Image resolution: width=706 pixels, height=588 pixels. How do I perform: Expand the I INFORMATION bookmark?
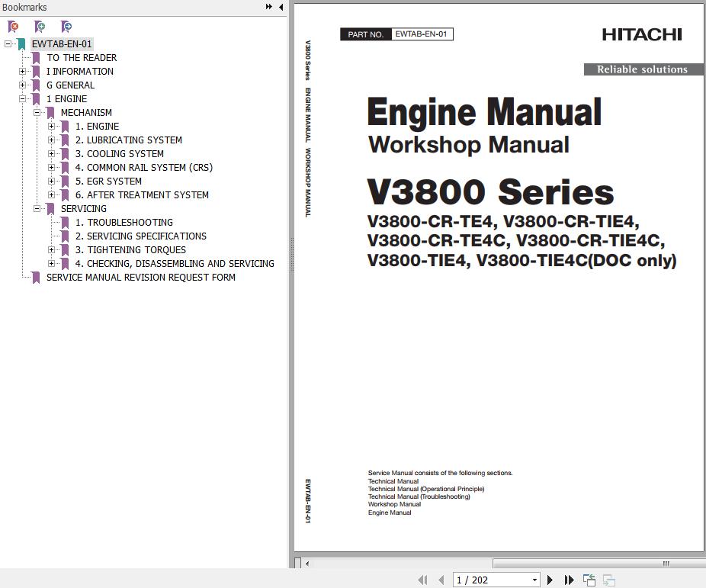[22, 71]
